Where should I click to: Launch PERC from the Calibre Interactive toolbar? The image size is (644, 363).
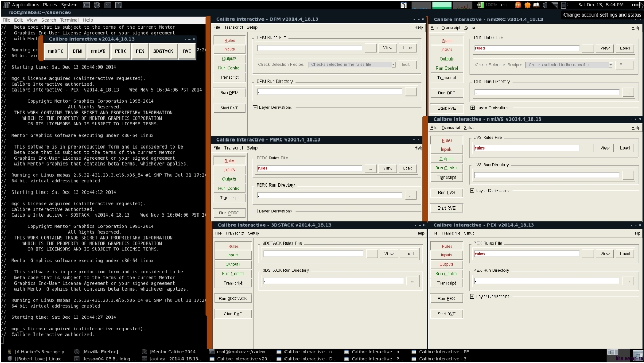121,51
